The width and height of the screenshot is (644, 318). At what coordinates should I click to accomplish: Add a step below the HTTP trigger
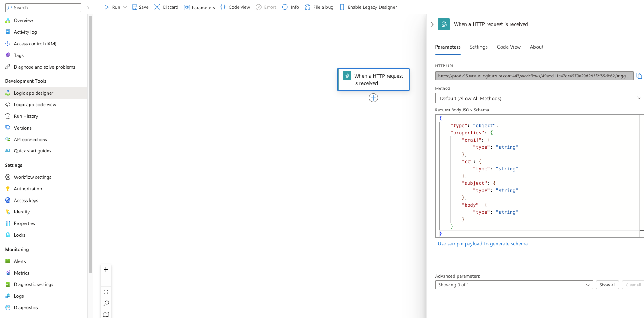pyautogui.click(x=373, y=98)
